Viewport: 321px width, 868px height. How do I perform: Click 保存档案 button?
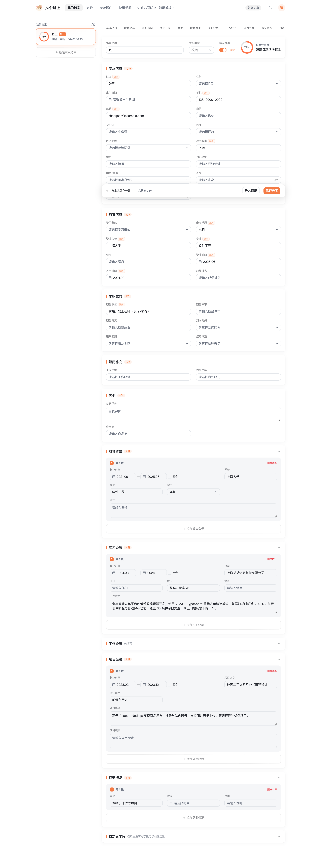point(272,191)
